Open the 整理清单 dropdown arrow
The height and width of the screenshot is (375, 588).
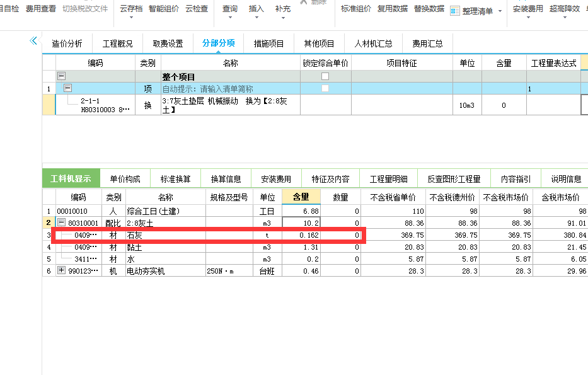pyautogui.click(x=500, y=11)
